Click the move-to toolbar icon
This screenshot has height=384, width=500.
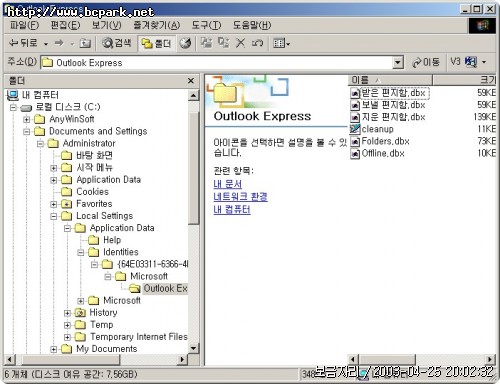[206, 43]
